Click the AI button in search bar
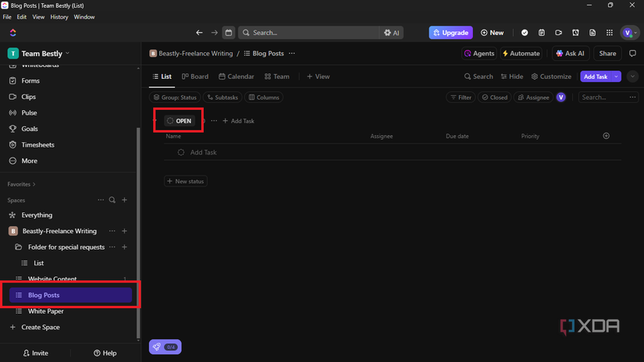The height and width of the screenshot is (362, 644). tap(391, 33)
